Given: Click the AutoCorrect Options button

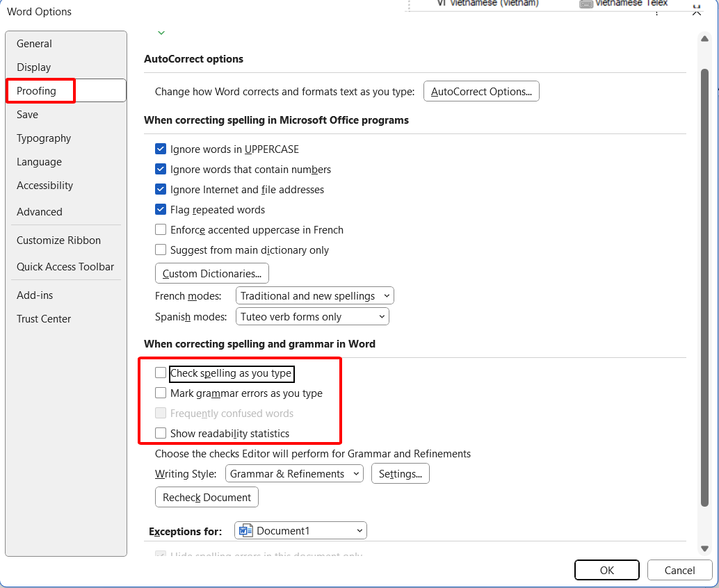Looking at the screenshot, I should pyautogui.click(x=481, y=91).
